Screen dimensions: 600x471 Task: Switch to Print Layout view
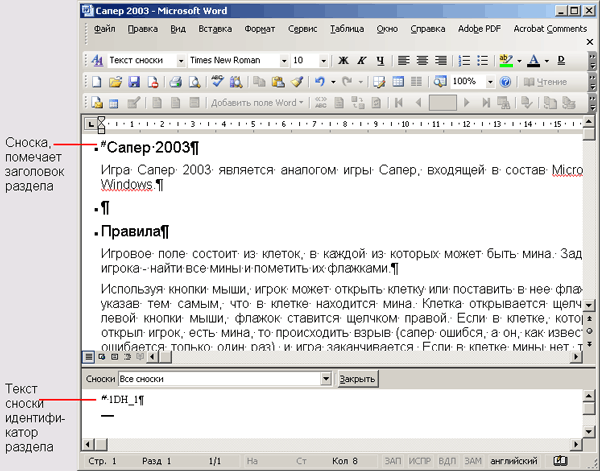pyautogui.click(x=114, y=357)
